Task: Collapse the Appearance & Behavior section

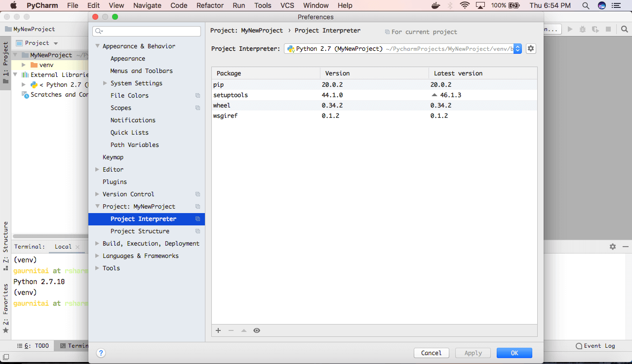Action: tap(97, 46)
